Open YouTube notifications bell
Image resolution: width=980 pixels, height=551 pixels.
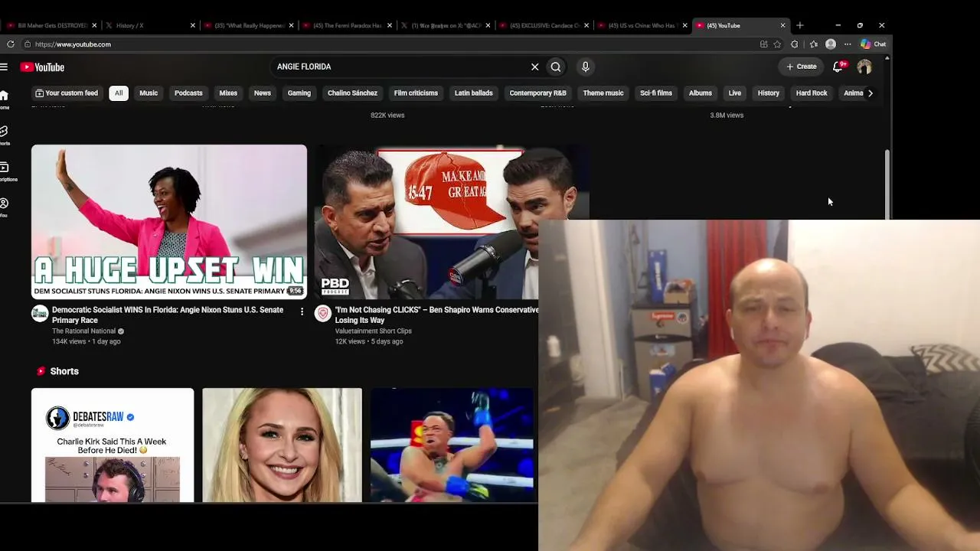838,67
